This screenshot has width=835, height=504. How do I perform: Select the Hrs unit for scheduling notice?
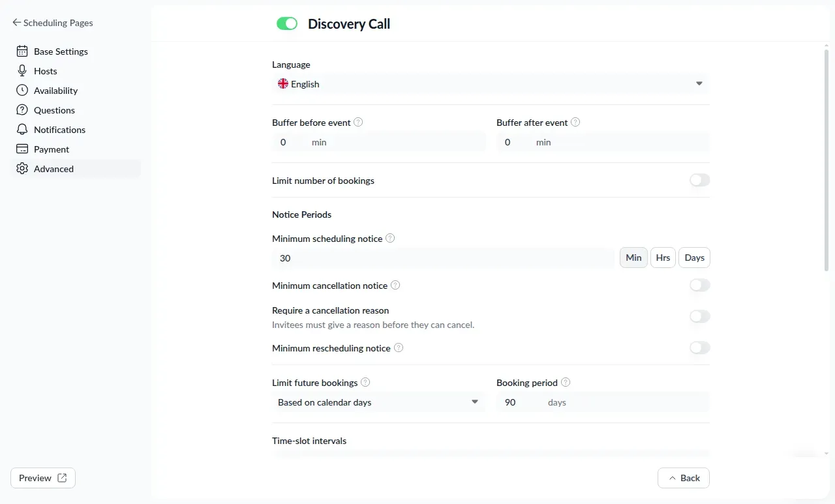[663, 258]
